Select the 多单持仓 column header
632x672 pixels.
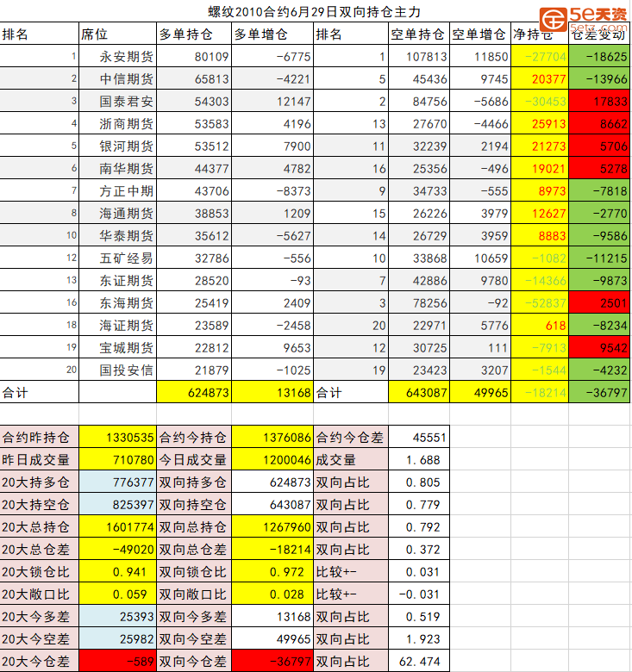coord(194,34)
